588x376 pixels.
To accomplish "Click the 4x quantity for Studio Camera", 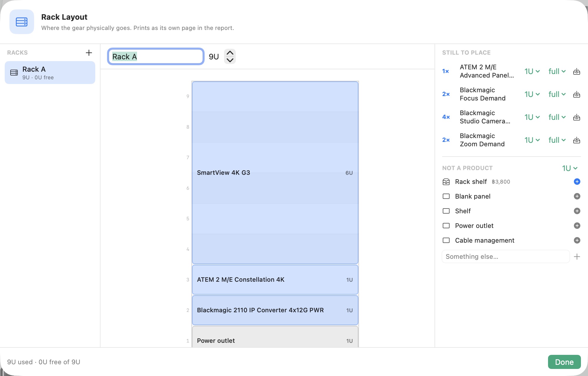I will pos(446,117).
